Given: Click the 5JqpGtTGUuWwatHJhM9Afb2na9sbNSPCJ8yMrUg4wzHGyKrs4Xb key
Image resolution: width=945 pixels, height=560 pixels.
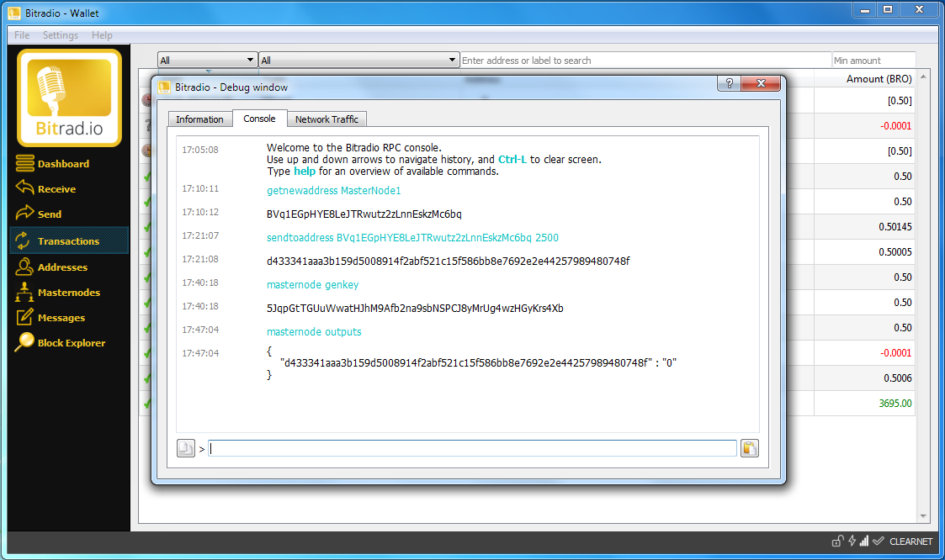Looking at the screenshot, I should pos(415,308).
